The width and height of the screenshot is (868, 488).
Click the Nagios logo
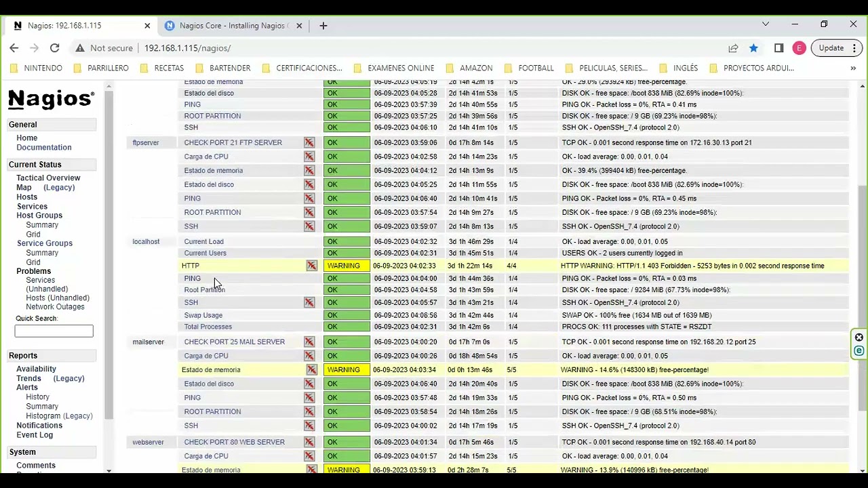[x=51, y=100]
